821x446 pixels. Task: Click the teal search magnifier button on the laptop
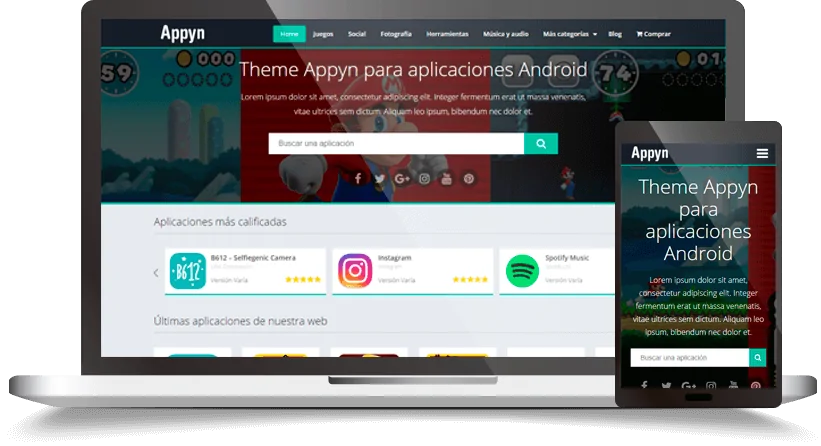tap(541, 143)
